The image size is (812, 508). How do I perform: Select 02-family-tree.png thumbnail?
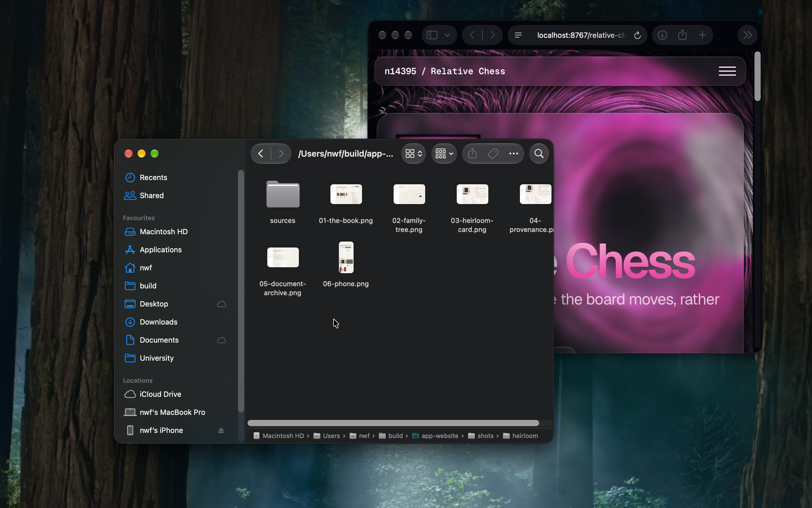pos(409,194)
